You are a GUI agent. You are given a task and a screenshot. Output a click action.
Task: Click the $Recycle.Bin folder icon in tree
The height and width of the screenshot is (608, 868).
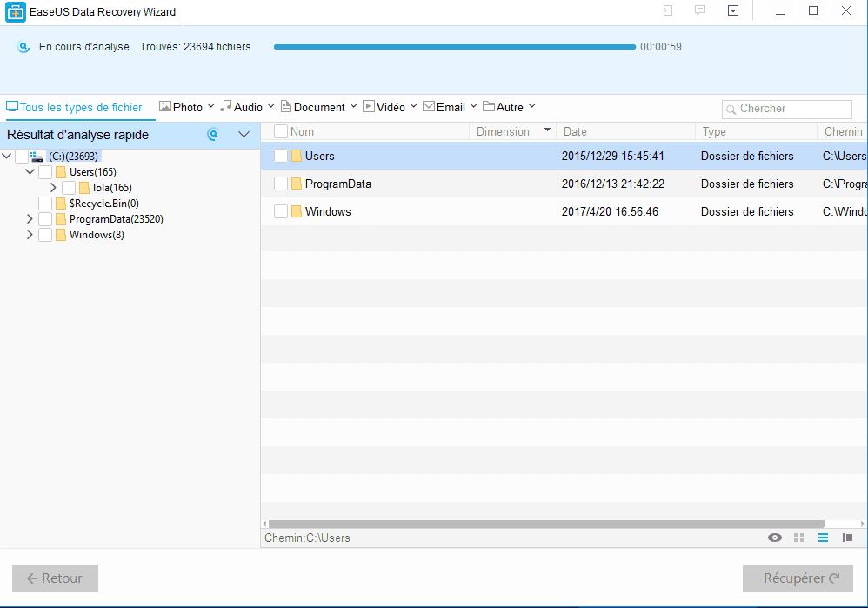(x=61, y=204)
